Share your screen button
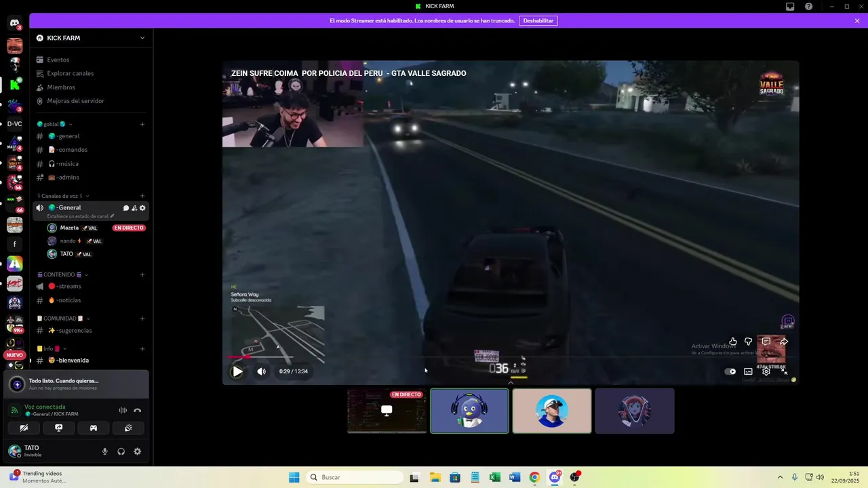Screen dimensions: 868x488 coord(59,428)
